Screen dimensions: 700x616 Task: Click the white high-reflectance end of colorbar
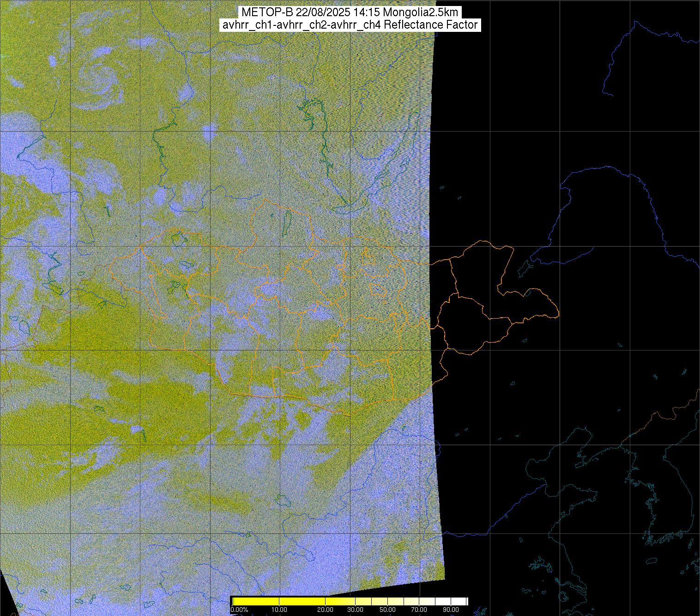[x=457, y=601]
